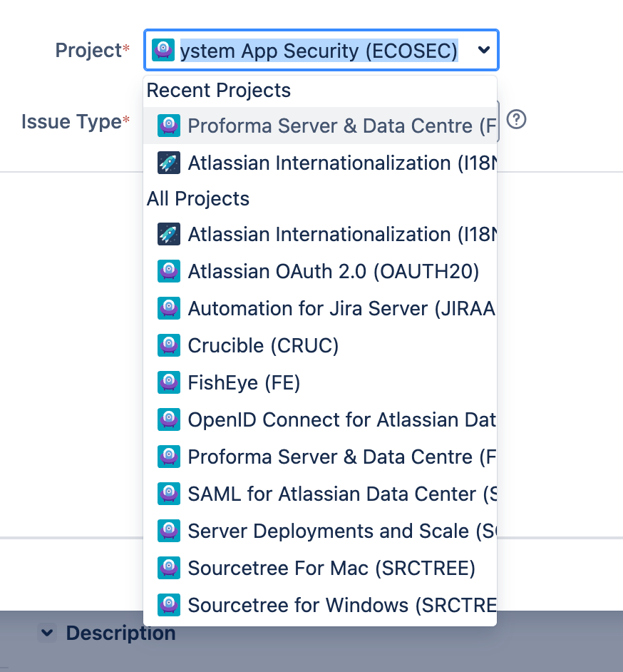Select Atlassian Internationalization under Recent Projects
Image resolution: width=623 pixels, height=672 pixels.
click(320, 163)
